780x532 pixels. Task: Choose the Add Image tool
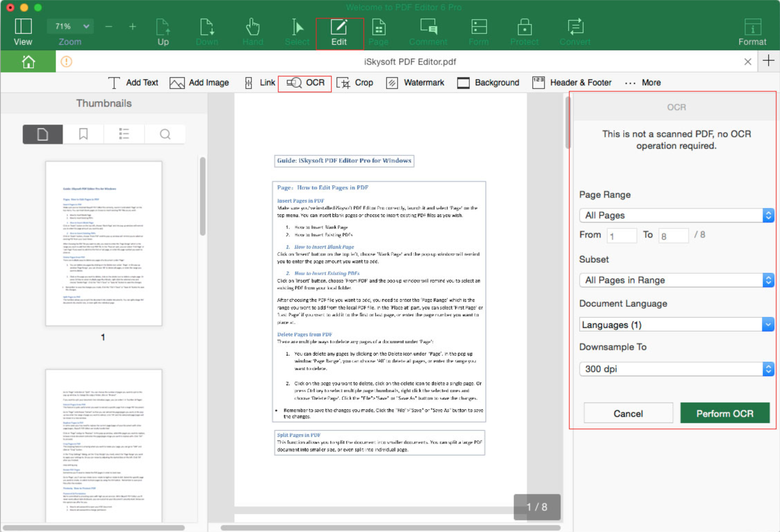pos(199,83)
